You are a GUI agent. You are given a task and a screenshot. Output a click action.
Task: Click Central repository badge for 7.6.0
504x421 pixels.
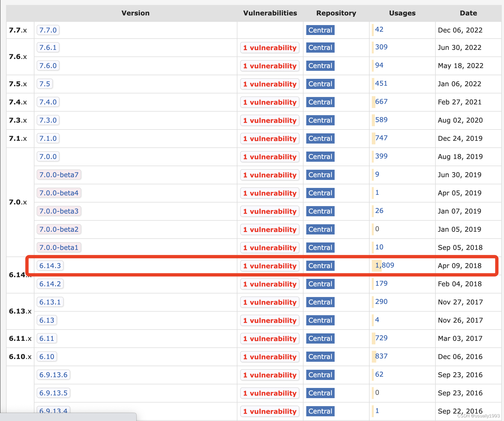[320, 66]
